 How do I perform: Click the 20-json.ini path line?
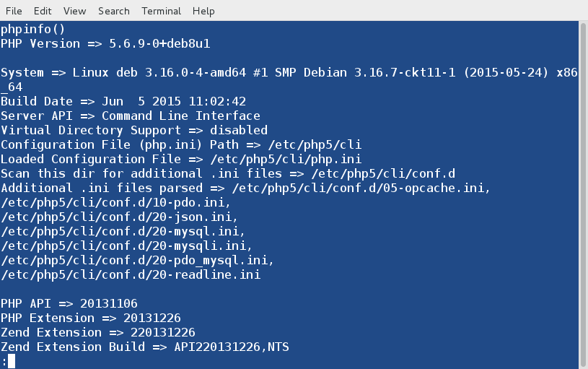119,217
